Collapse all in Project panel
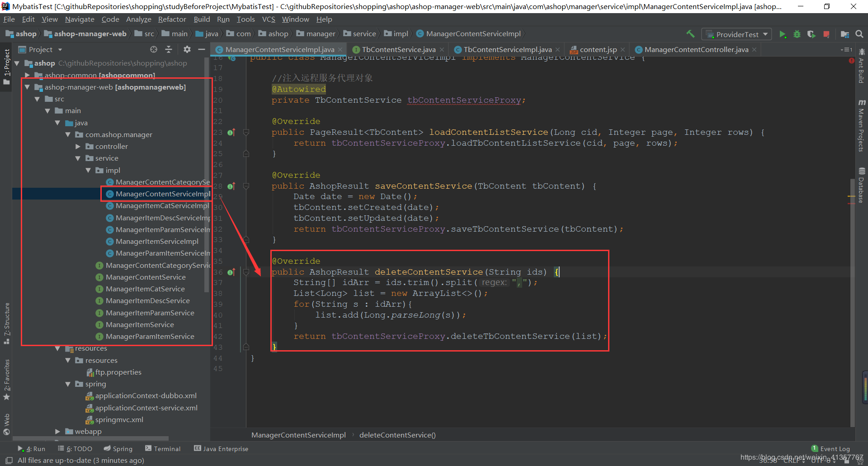The height and width of the screenshot is (466, 868). (169, 49)
